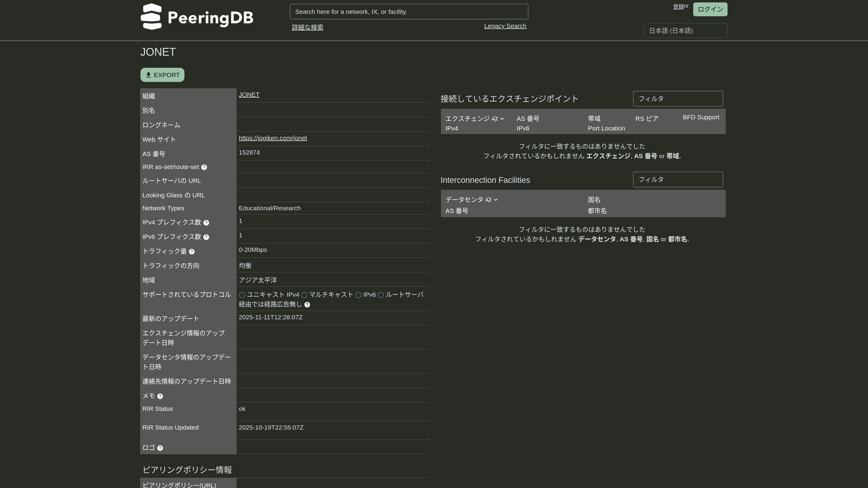
Task: Click the PeeringDB logo
Action: (x=197, y=17)
